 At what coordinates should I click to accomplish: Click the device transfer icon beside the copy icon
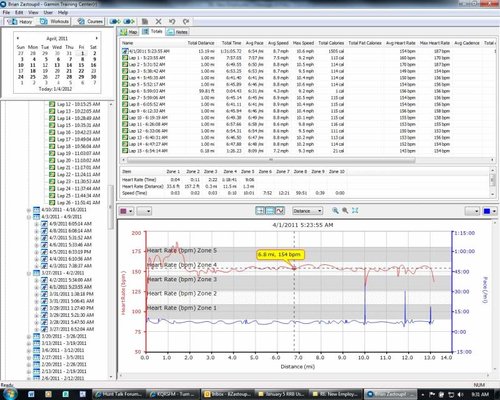[x=129, y=22]
